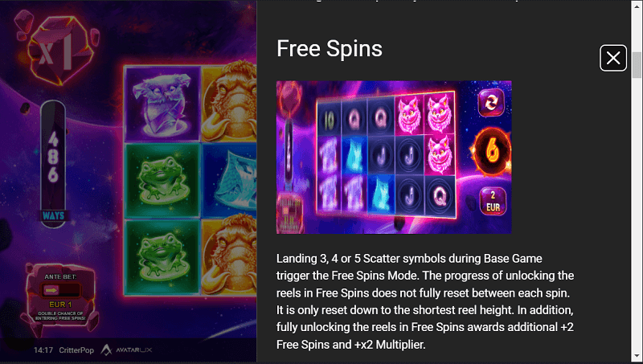Click the spin button in preview image

pos(491,103)
